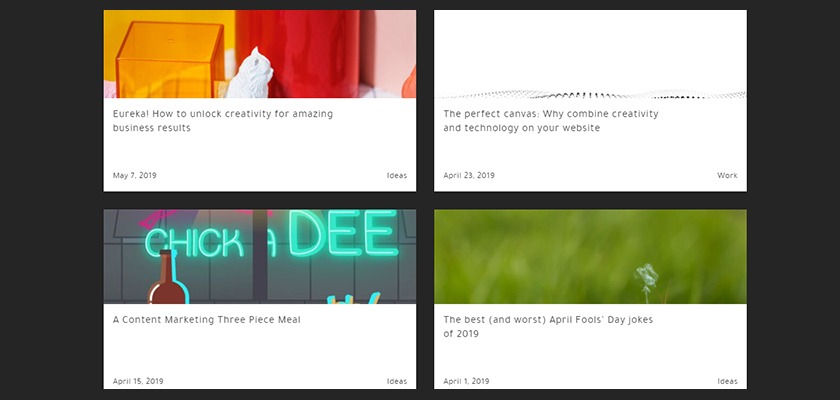The width and height of the screenshot is (840, 400).
Task: Click the neon DEE lettering
Action: [x=343, y=233]
